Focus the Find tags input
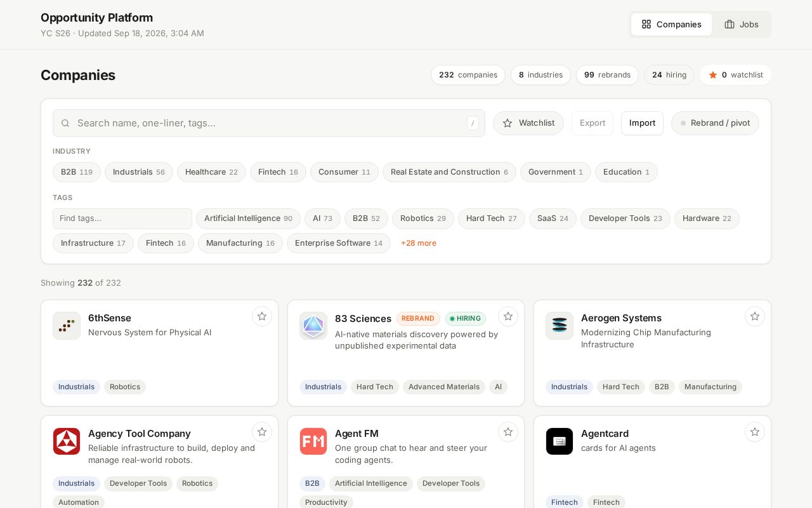The height and width of the screenshot is (508, 812). click(x=122, y=218)
